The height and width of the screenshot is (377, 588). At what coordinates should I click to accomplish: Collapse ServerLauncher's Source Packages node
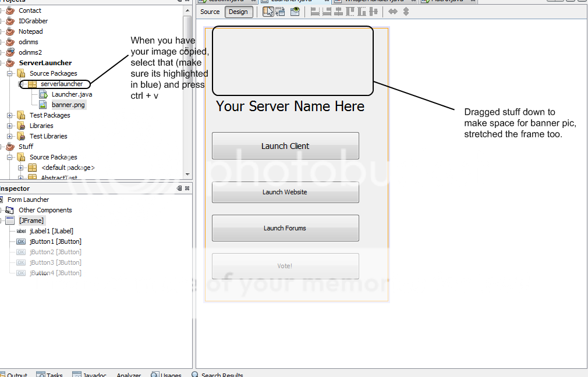pos(10,73)
